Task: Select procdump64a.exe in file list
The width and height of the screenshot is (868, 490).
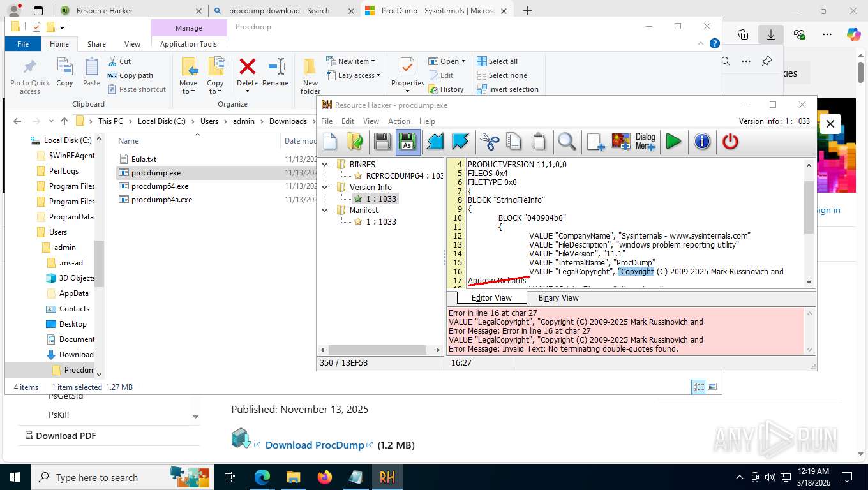Action: tap(161, 200)
